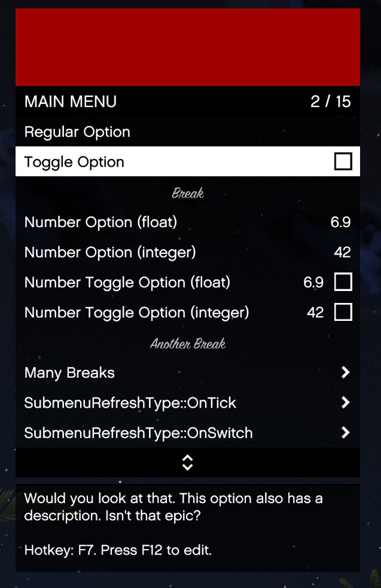Expand the SubmenuRefreshType::OnSwitch submenu entry

[188, 433]
